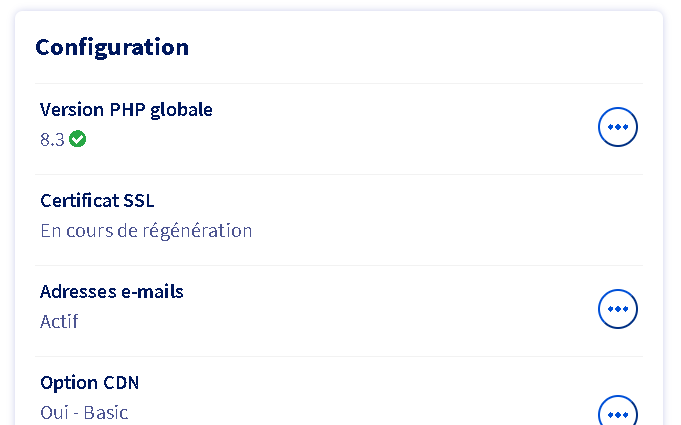681x425 pixels.
Task: Click the word Version in the PHP title
Action: pyautogui.click(x=69, y=109)
